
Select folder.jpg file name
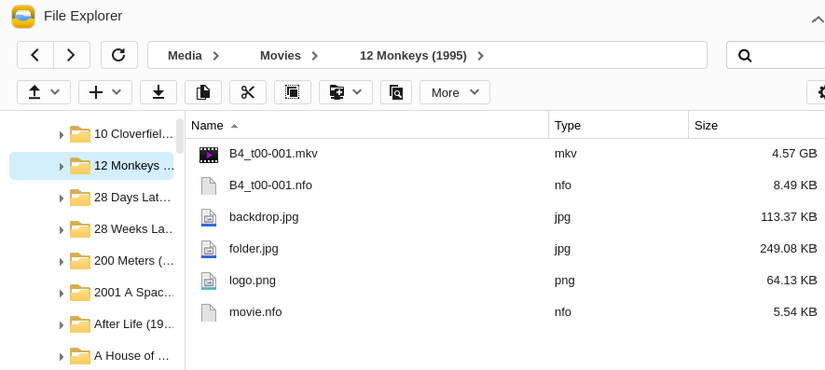pyautogui.click(x=254, y=248)
